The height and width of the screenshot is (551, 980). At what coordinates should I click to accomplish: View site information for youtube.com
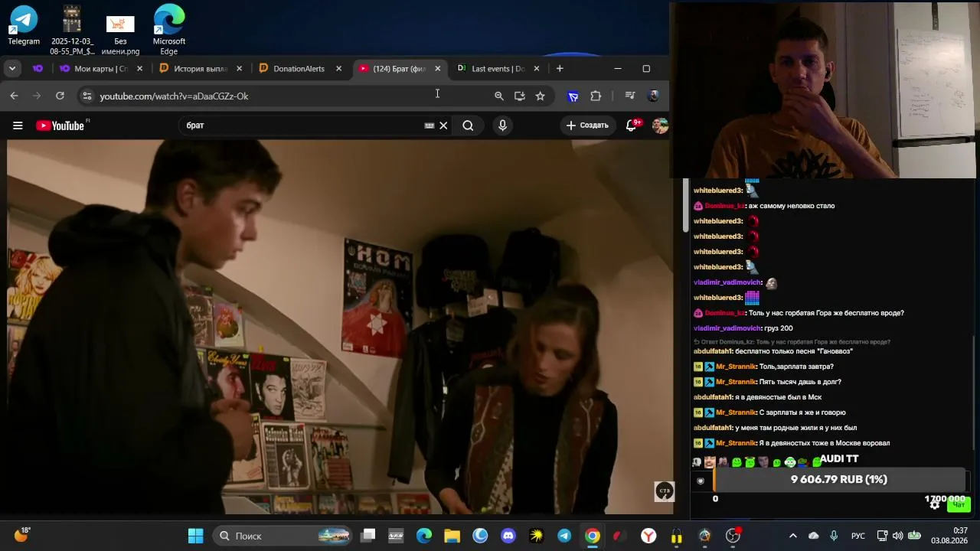click(x=87, y=96)
